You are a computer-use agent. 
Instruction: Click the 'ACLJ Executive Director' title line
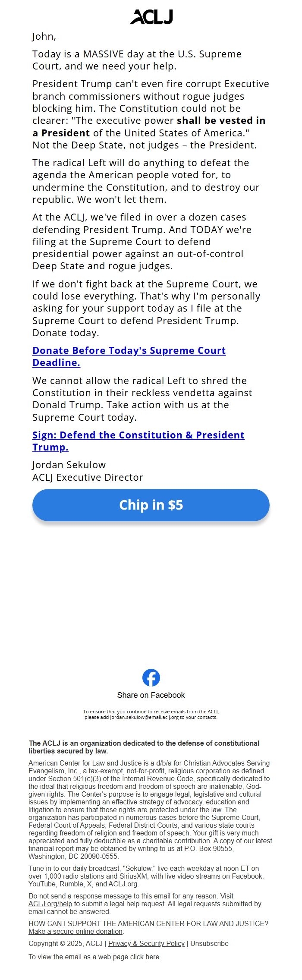pyautogui.click(x=88, y=477)
